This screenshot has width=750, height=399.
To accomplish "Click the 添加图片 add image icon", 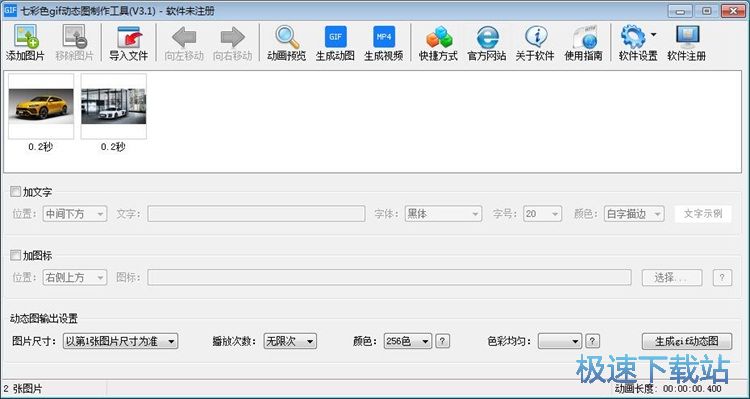I will pyautogui.click(x=26, y=37).
